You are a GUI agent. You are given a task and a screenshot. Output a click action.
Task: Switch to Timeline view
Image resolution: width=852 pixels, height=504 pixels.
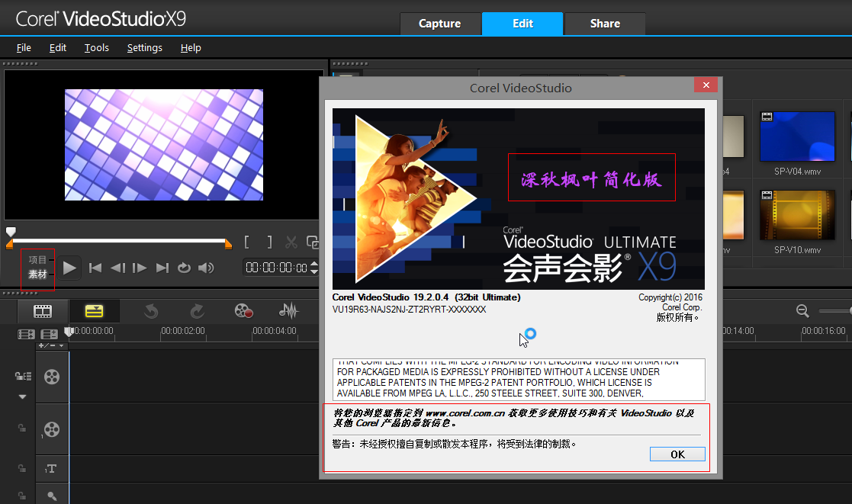94,311
